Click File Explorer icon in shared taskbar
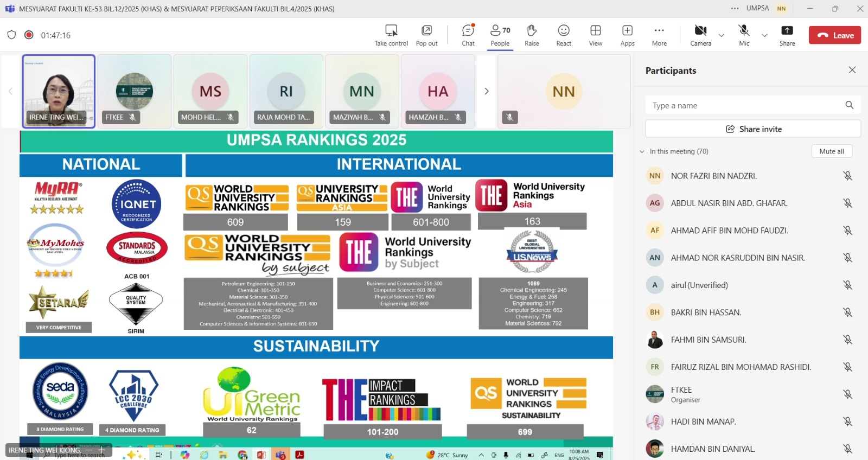 pos(223,455)
